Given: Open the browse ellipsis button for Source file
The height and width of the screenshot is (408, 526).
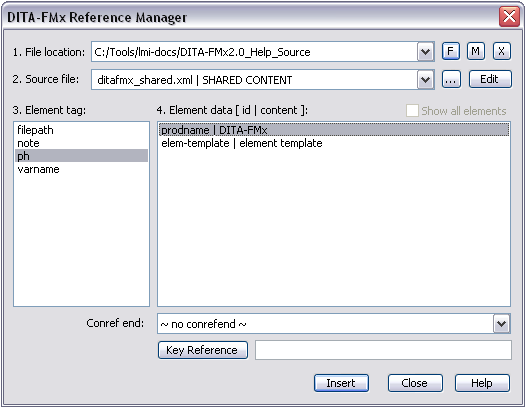Looking at the screenshot, I should pyautogui.click(x=451, y=80).
